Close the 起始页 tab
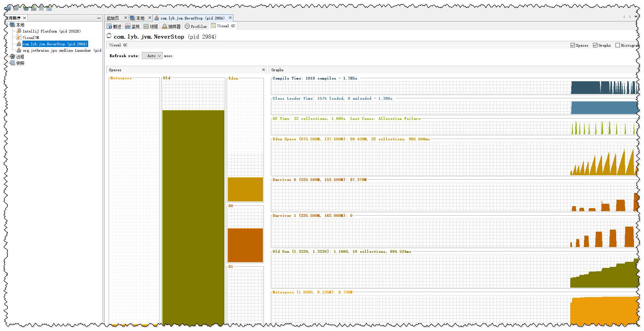The height and width of the screenshot is (331, 644). coord(126,18)
